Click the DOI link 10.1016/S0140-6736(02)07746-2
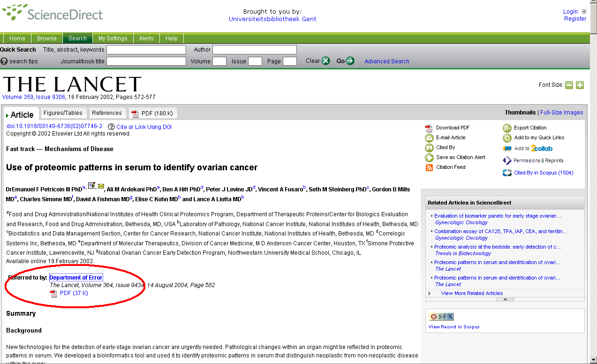Image resolution: width=597 pixels, height=364 pixels. point(54,126)
